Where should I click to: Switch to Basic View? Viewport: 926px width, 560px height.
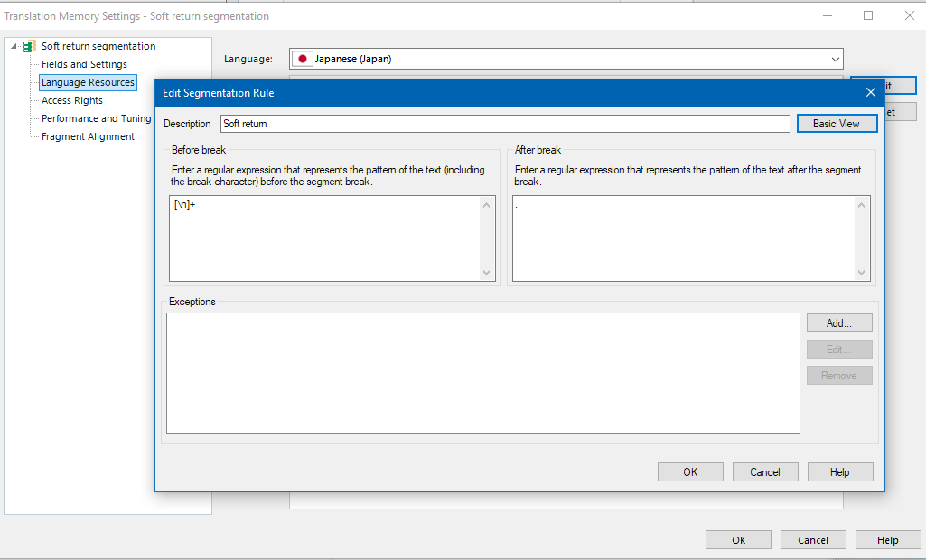pyautogui.click(x=837, y=124)
